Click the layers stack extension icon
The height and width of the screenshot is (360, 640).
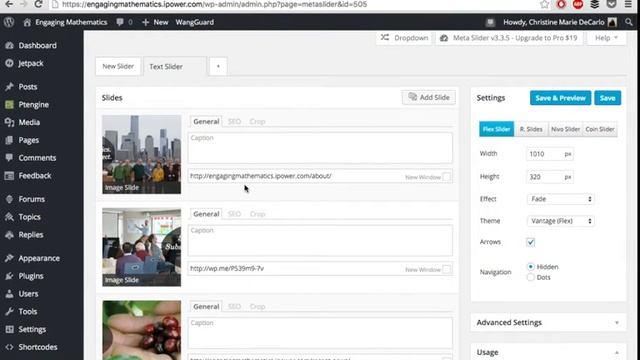[595, 4]
